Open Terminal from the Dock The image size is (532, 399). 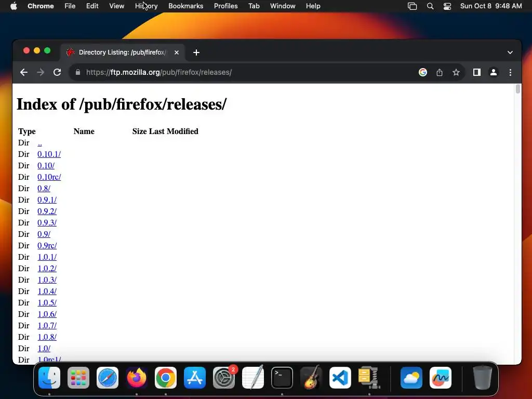coord(282,378)
